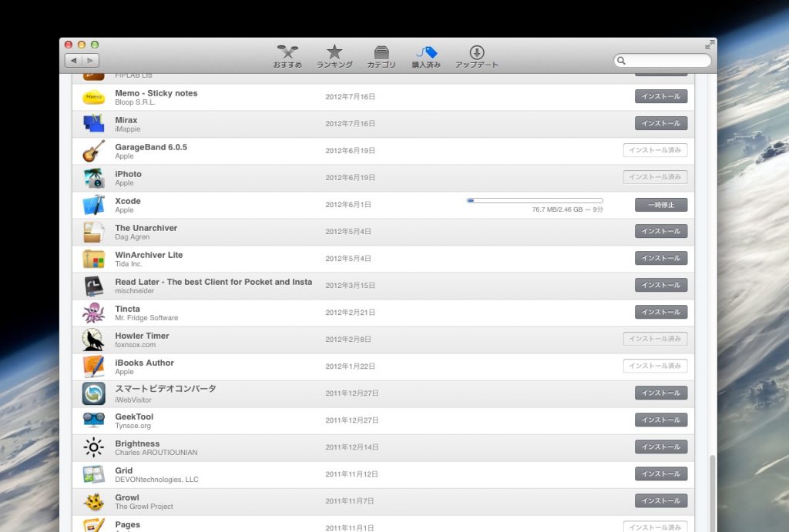The height and width of the screenshot is (532, 789).
Task: Open the Howler Timer title
Action: tap(142, 336)
